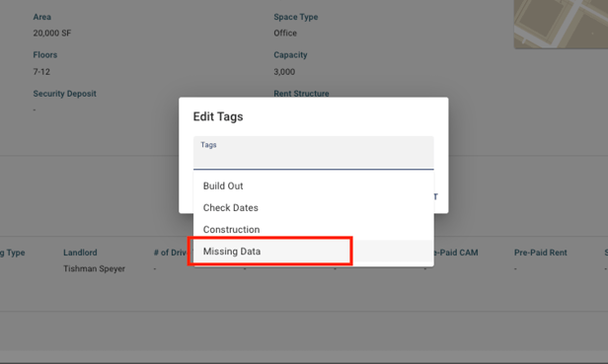Screen dimensions: 608x364
Task: Click the map thumbnail in background page
Action: tap(561, 24)
